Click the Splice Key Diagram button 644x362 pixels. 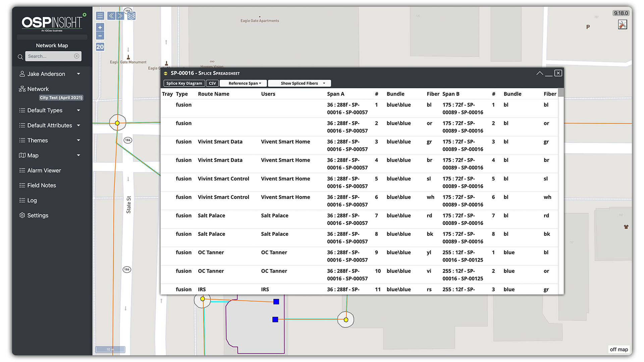[184, 83]
